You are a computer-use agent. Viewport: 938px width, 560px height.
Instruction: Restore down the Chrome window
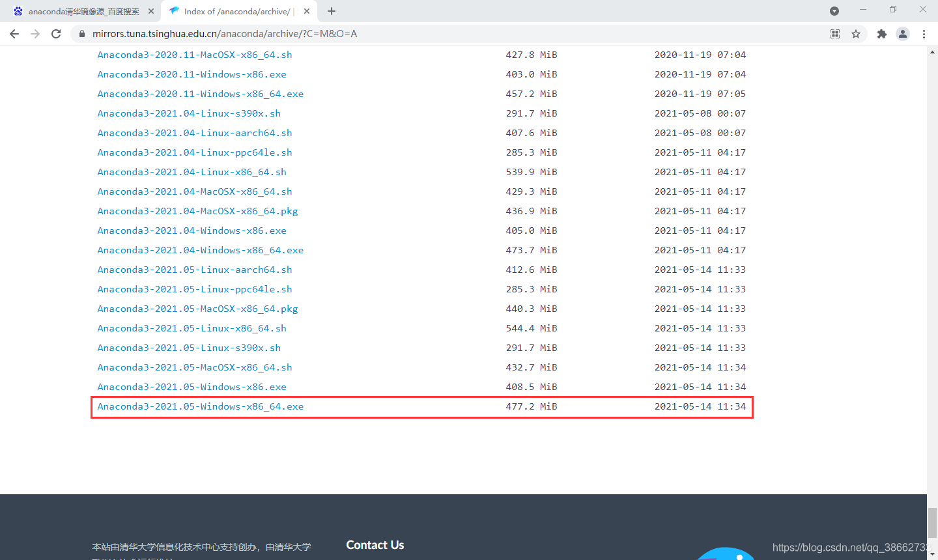893,9
